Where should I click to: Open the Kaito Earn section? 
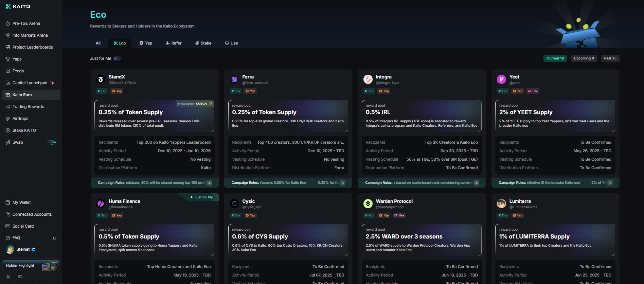tap(31, 95)
